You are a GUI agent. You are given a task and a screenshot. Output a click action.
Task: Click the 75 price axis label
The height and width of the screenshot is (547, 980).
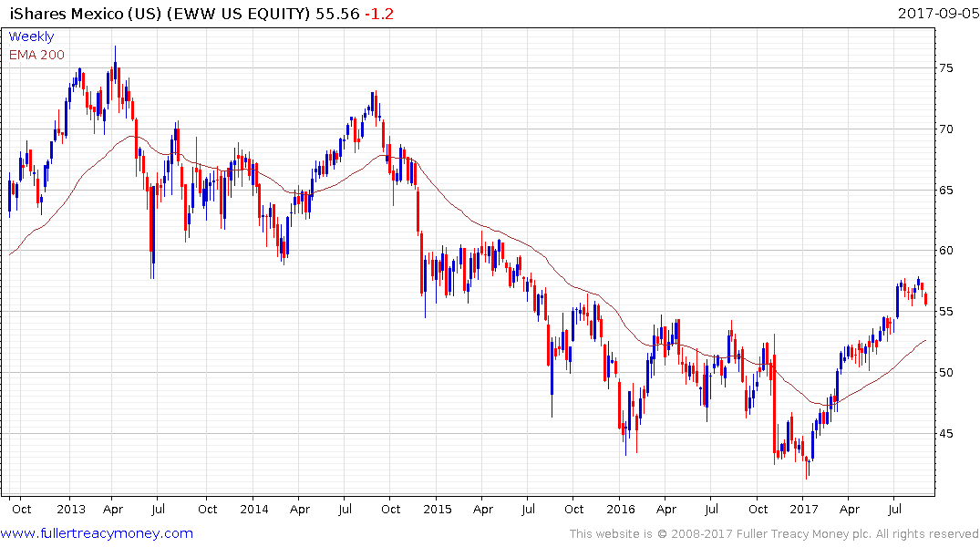pos(946,68)
